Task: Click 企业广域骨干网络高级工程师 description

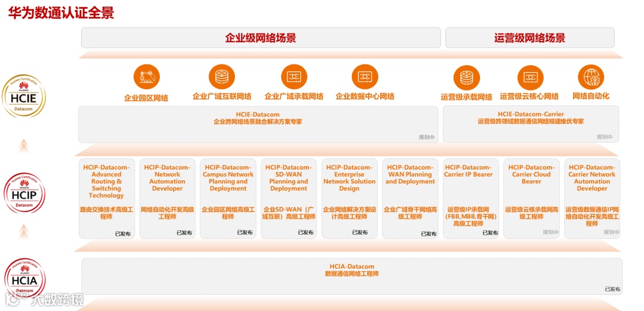Action: pos(410,213)
